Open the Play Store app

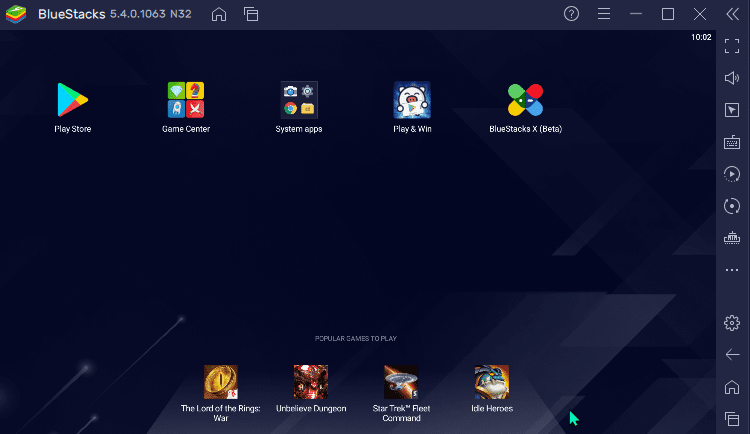72,100
